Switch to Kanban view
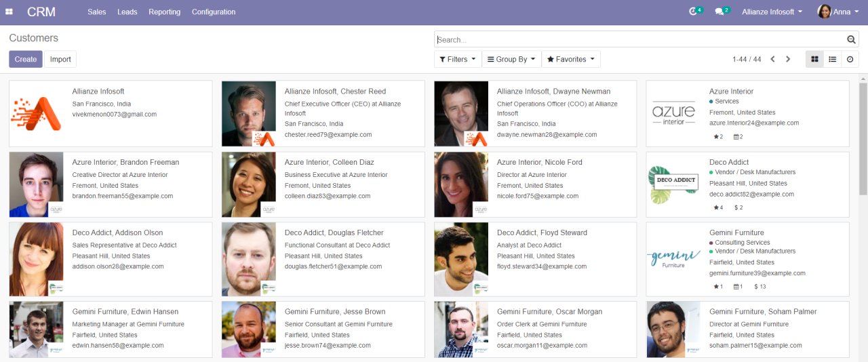The image size is (868, 362). click(814, 60)
